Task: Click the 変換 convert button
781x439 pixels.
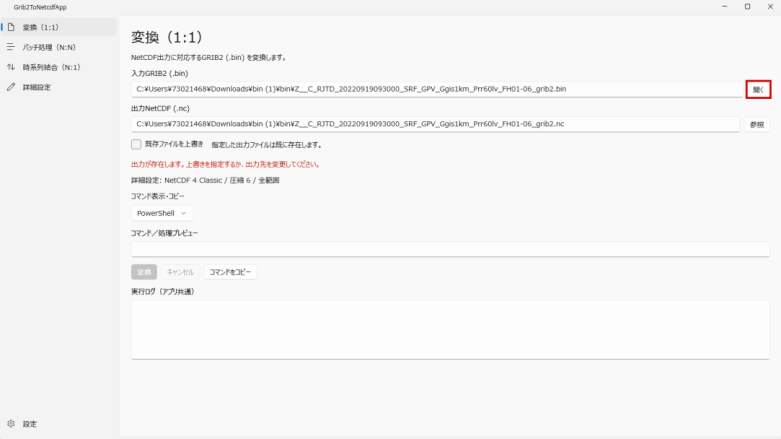Action: pyautogui.click(x=144, y=272)
